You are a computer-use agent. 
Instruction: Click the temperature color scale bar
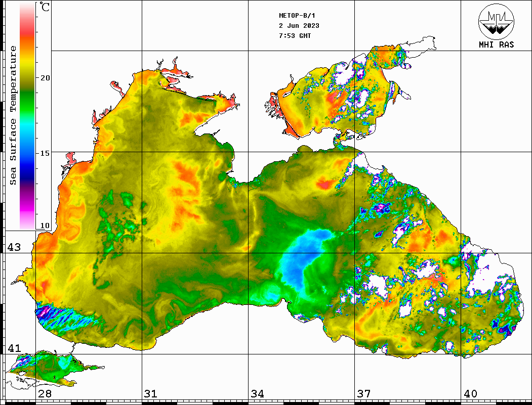[x=27, y=116]
